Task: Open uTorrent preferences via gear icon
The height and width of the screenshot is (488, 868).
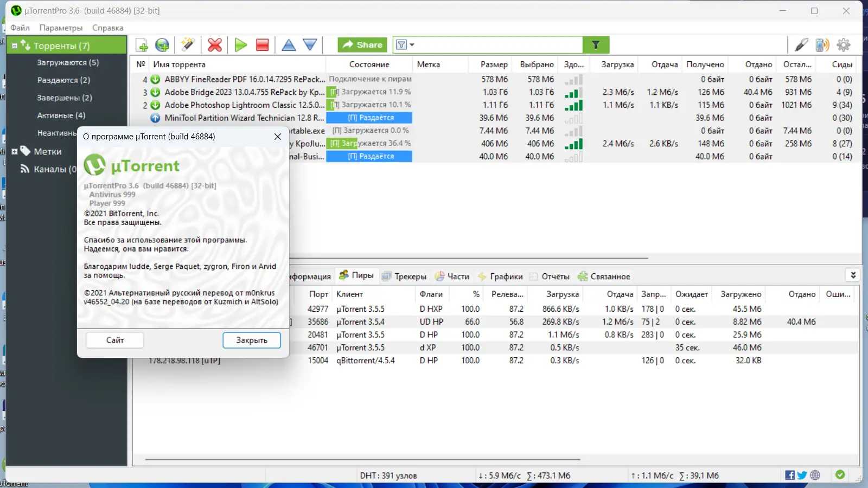Action: pyautogui.click(x=844, y=45)
